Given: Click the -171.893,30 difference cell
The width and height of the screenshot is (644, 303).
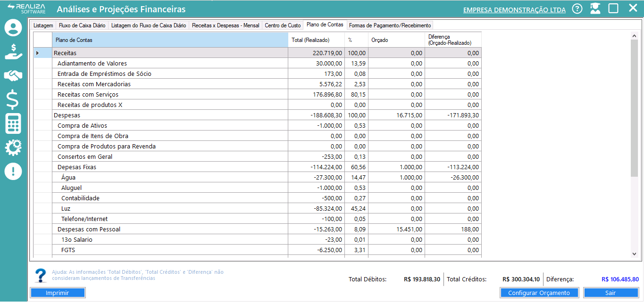Looking at the screenshot, I should (453, 115).
